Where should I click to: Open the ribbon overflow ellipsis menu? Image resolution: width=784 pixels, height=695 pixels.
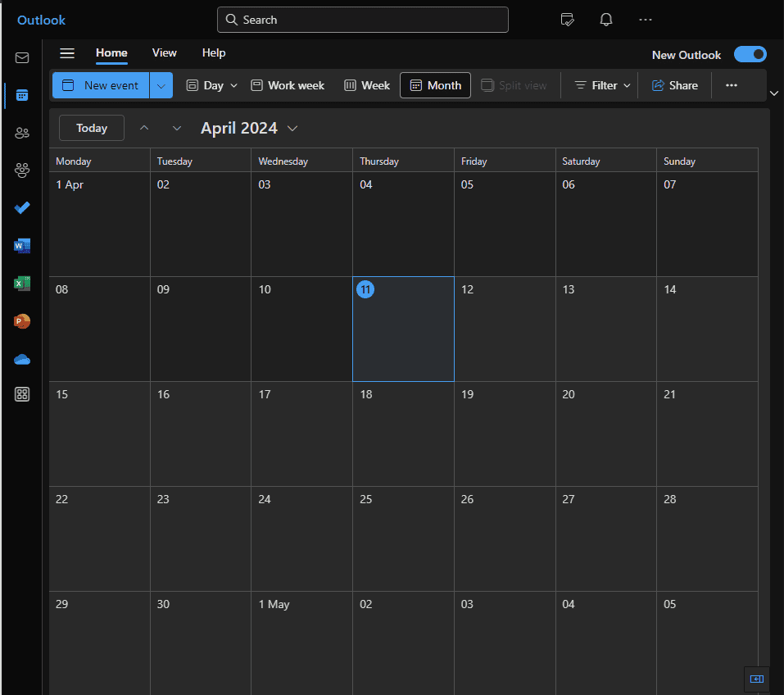coord(731,85)
